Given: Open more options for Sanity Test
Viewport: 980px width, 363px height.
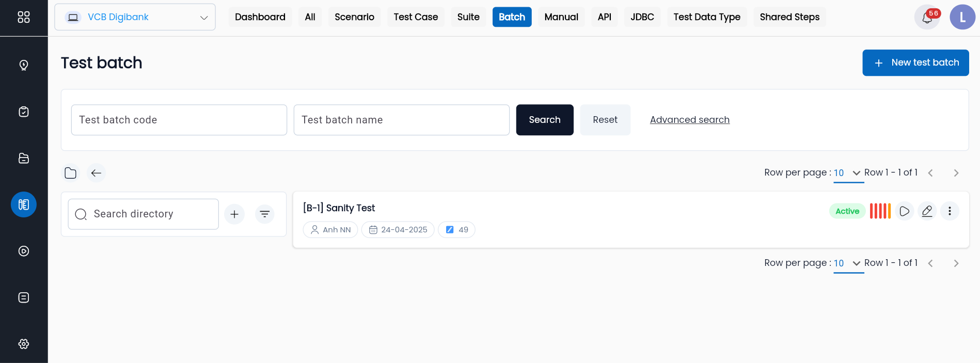Looking at the screenshot, I should click(950, 211).
